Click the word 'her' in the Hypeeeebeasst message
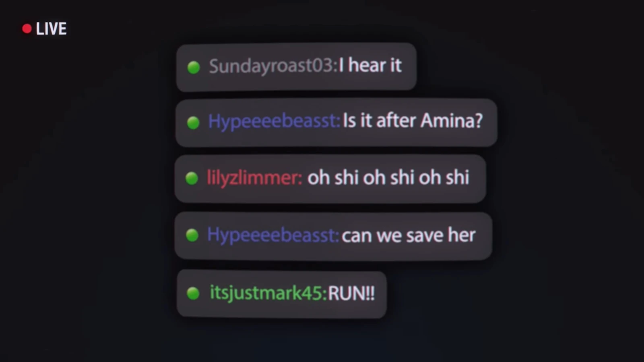This screenshot has width=644, height=362. point(462,235)
